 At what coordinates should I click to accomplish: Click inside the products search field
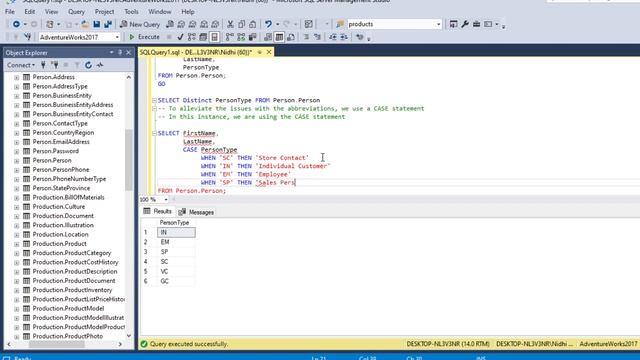[391, 24]
